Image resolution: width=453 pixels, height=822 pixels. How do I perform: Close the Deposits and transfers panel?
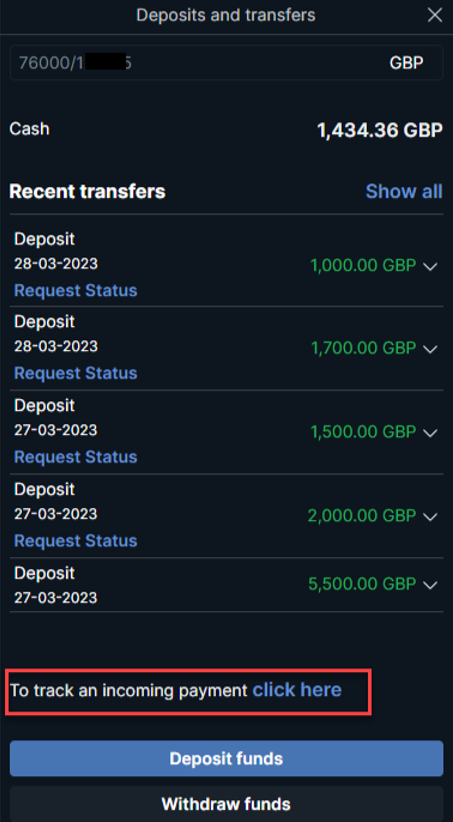435,15
